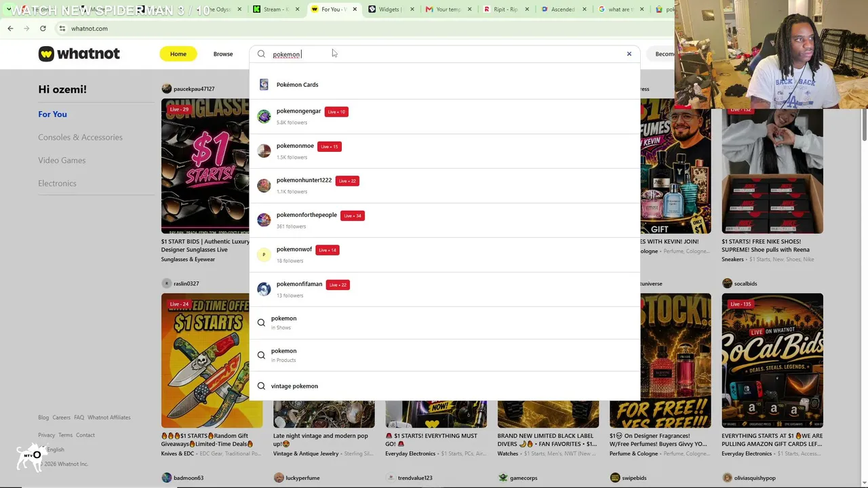Open the knives $1 Starts stream thumbnail

pyautogui.click(x=205, y=361)
